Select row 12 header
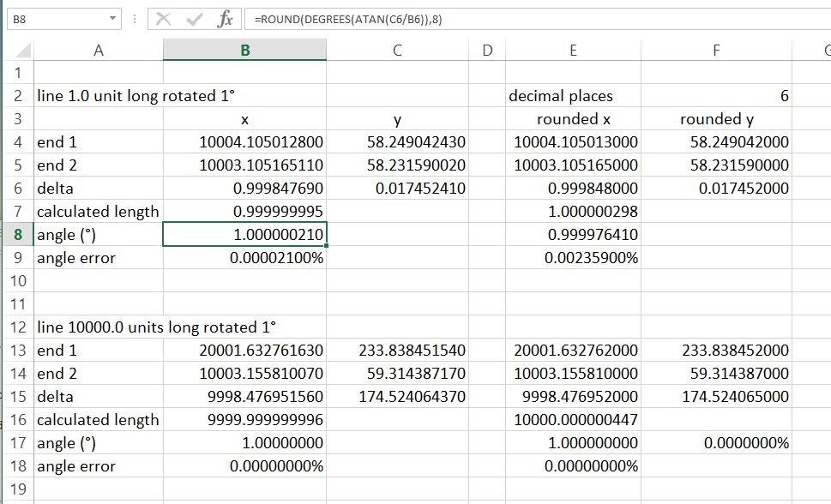831x504 pixels. [18, 327]
